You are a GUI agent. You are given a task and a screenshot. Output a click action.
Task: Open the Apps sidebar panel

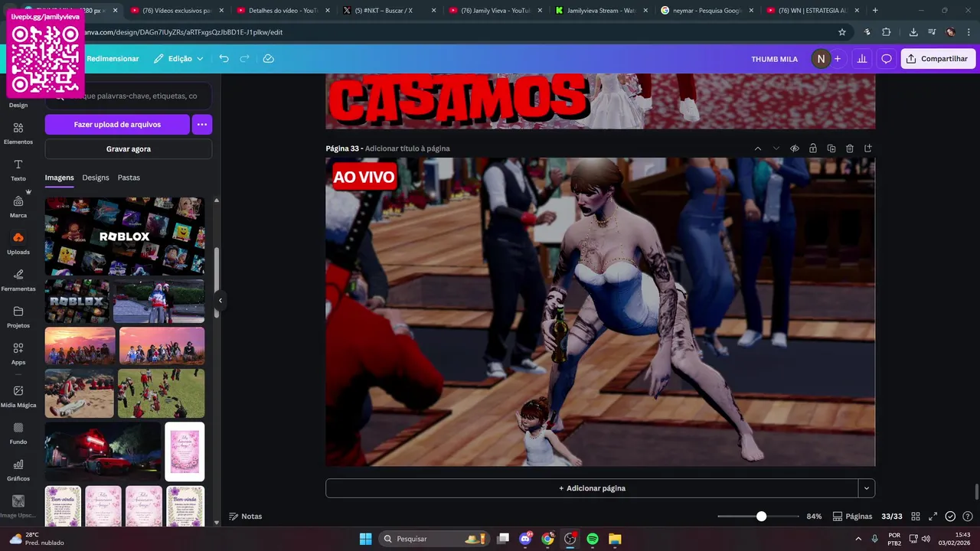click(18, 354)
